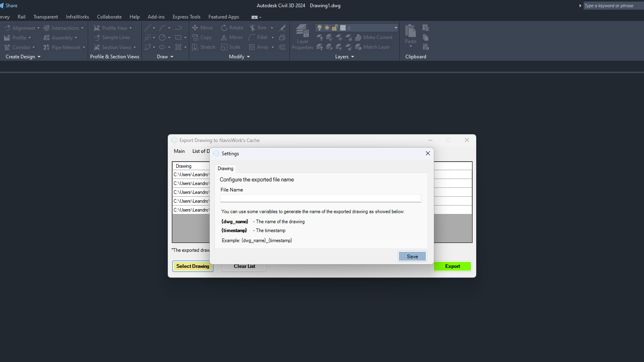Switch to the InfraWorks tab

(77, 17)
